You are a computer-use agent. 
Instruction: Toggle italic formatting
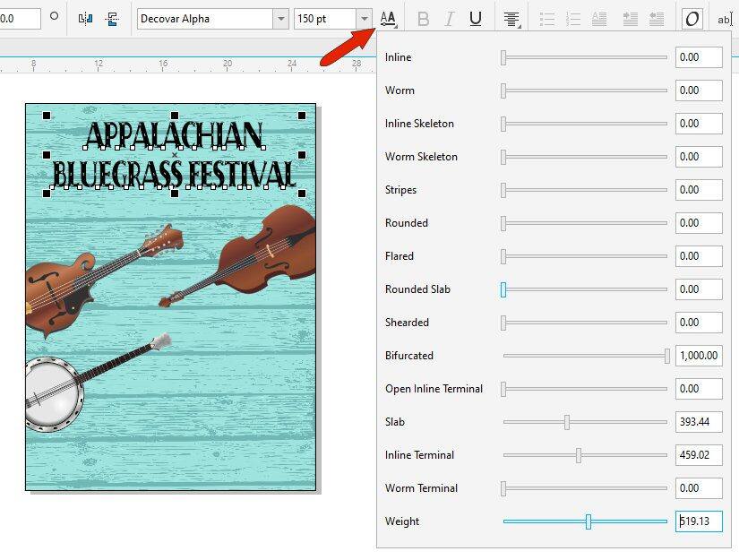[450, 18]
